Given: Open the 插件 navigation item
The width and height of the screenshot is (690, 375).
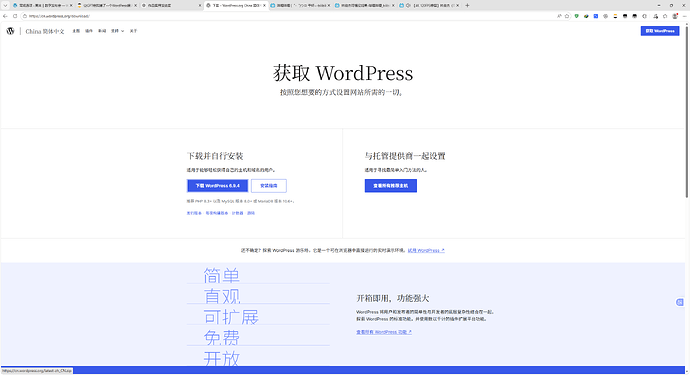Looking at the screenshot, I should pyautogui.click(x=89, y=31).
